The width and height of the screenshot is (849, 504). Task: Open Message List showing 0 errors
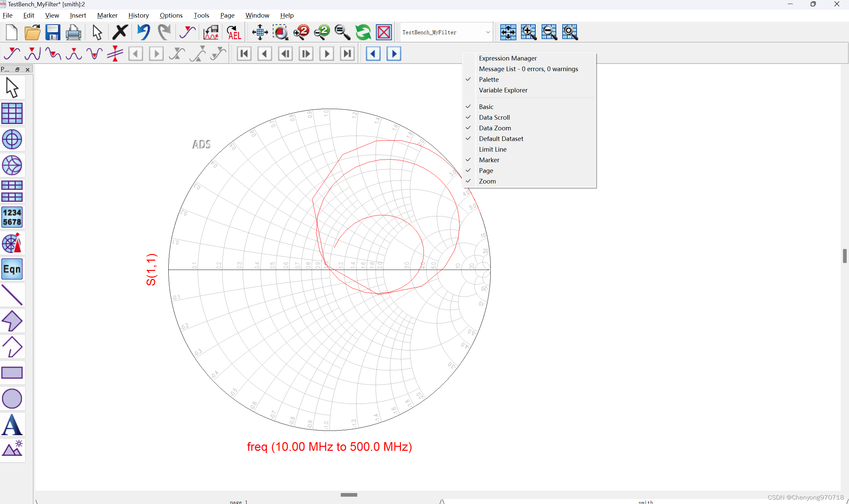pos(528,68)
